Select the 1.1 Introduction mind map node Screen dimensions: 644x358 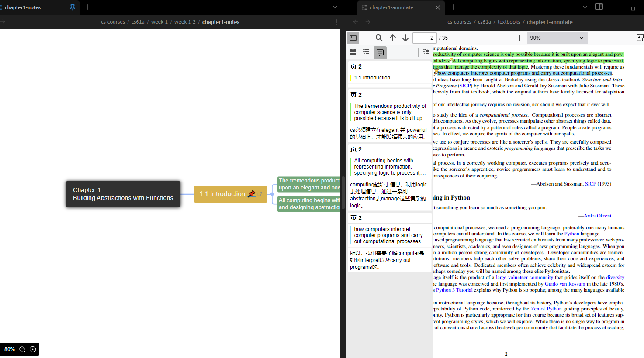click(x=222, y=194)
